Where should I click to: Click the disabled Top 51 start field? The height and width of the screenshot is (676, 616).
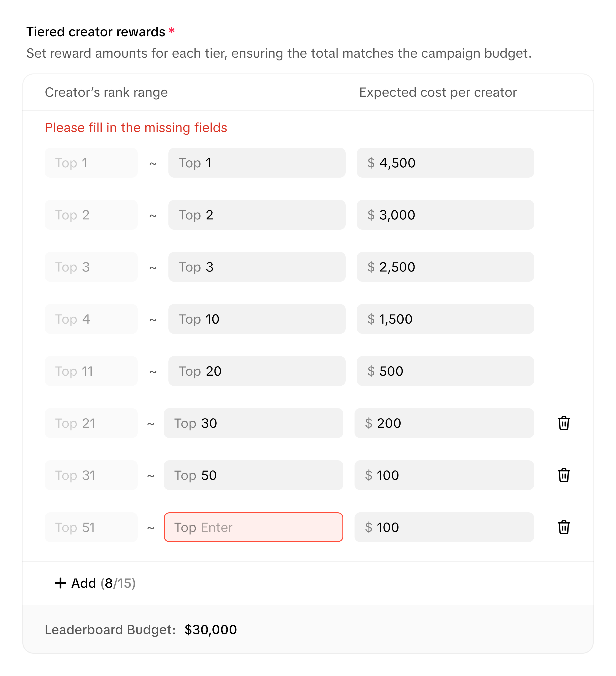click(x=91, y=527)
